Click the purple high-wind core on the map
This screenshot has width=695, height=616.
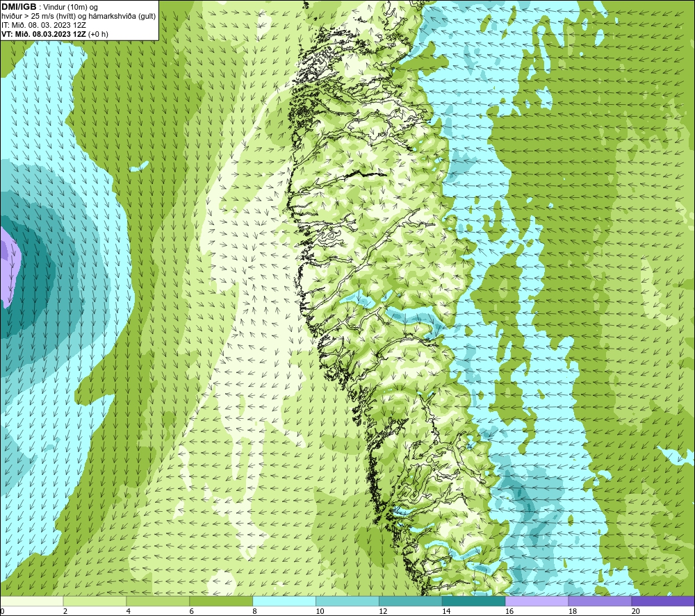[9, 268]
